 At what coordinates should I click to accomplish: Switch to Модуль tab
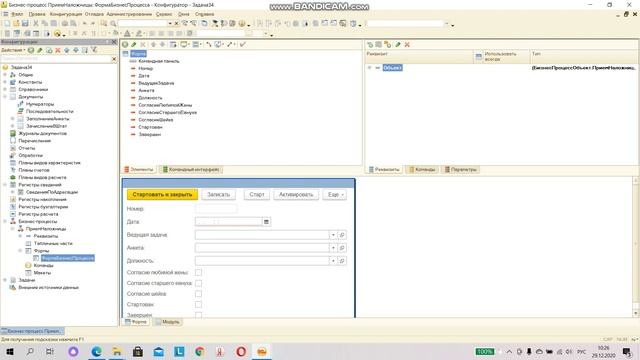click(167, 322)
